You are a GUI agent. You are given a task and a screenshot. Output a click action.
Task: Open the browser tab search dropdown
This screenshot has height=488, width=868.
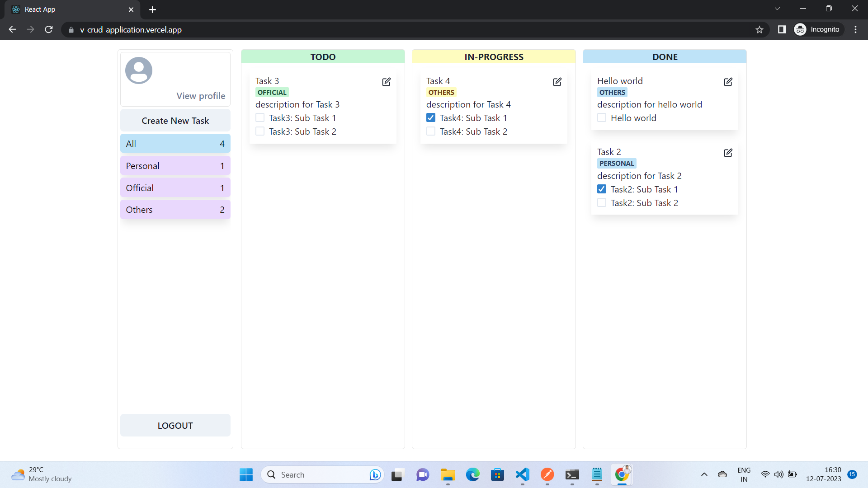(777, 8)
